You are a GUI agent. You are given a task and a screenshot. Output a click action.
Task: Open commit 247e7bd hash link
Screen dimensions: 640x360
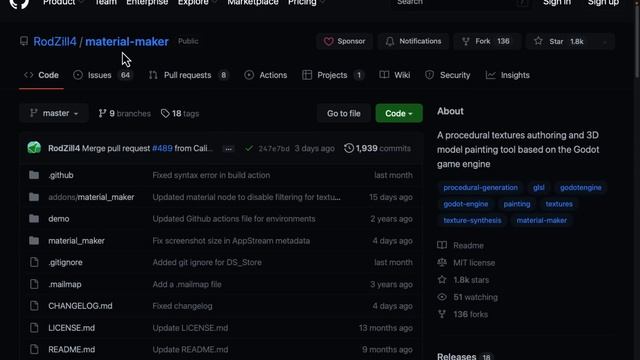coord(273,149)
